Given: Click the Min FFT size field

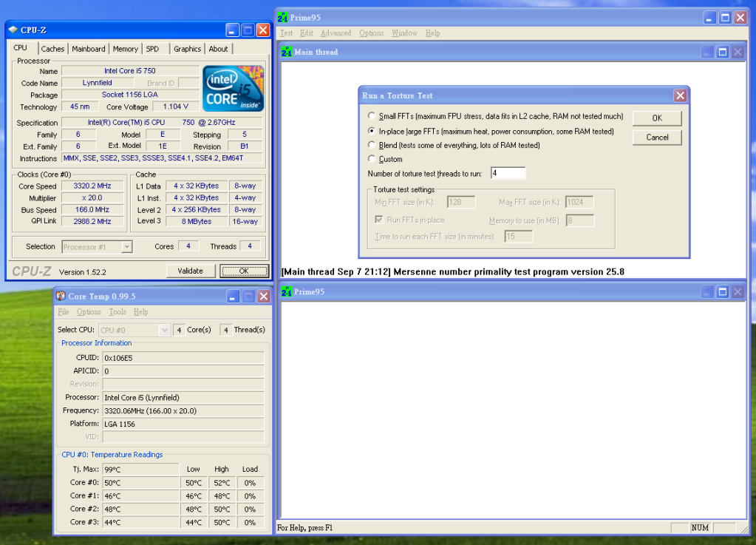Looking at the screenshot, I should pyautogui.click(x=461, y=202).
